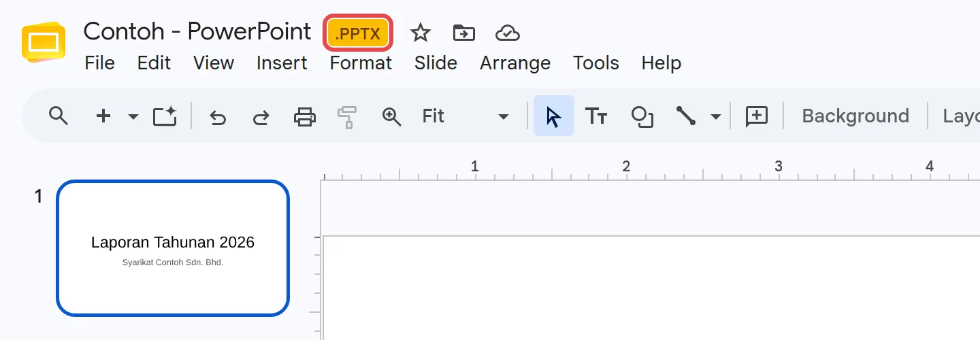Click the undo arrow icon
This screenshot has height=340, width=980.
point(217,117)
